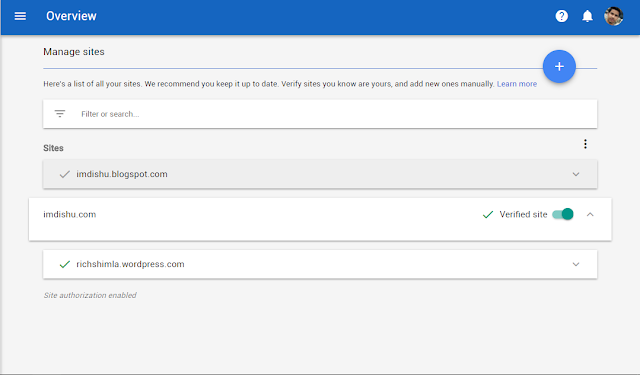The height and width of the screenshot is (375, 640).
Task: Select the imdishu.blogspot.com site entry
Action: 320,174
